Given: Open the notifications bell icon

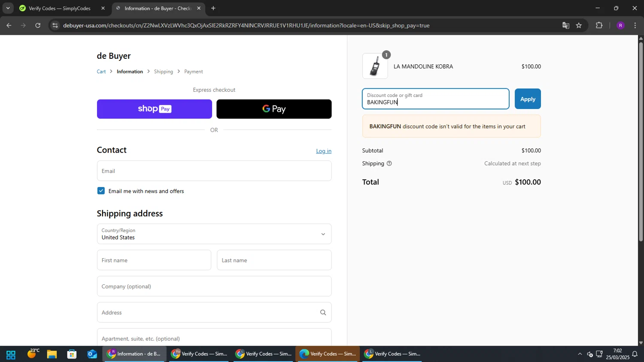Looking at the screenshot, I should point(635,354).
